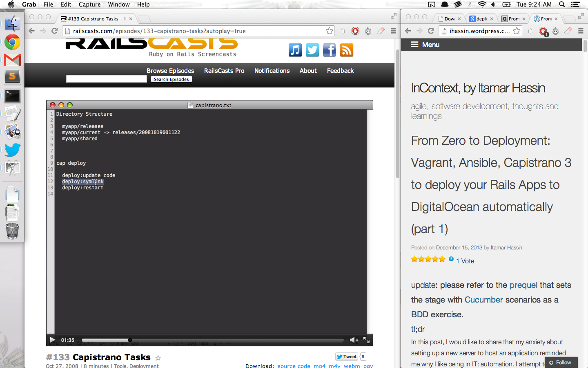Viewport: 588px width, 368px height.
Task: Expand the blog Menu hamburger
Action: coord(414,45)
